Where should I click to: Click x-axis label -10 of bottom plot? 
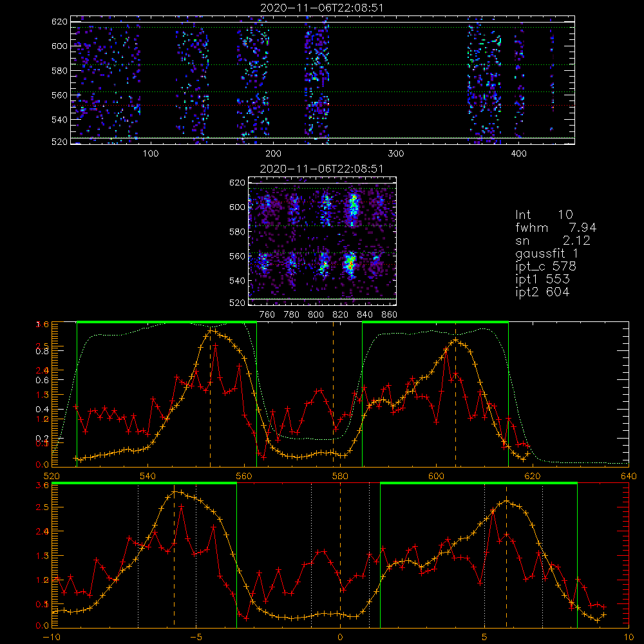point(52,637)
